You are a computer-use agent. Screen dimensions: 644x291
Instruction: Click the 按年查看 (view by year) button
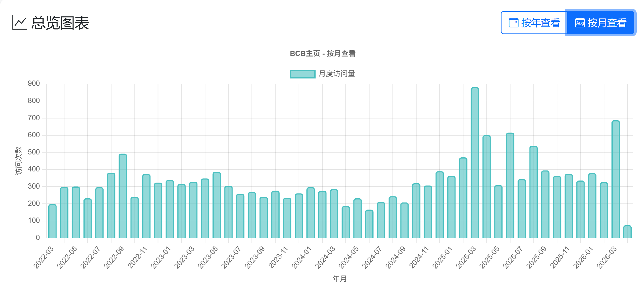tap(534, 23)
